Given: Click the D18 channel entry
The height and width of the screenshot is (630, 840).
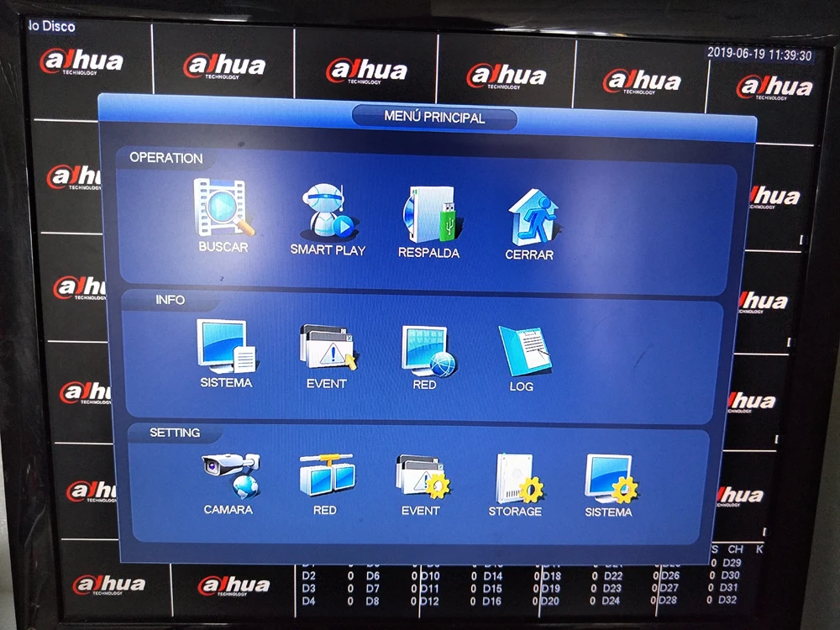Looking at the screenshot, I should 551,576.
